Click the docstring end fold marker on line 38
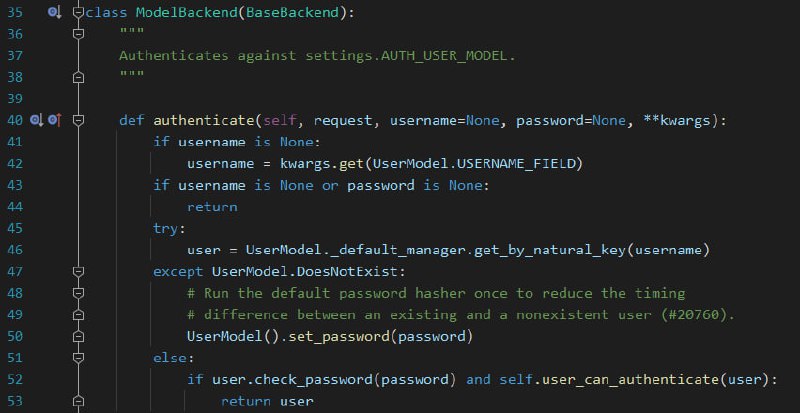800x413 pixels. [78, 77]
